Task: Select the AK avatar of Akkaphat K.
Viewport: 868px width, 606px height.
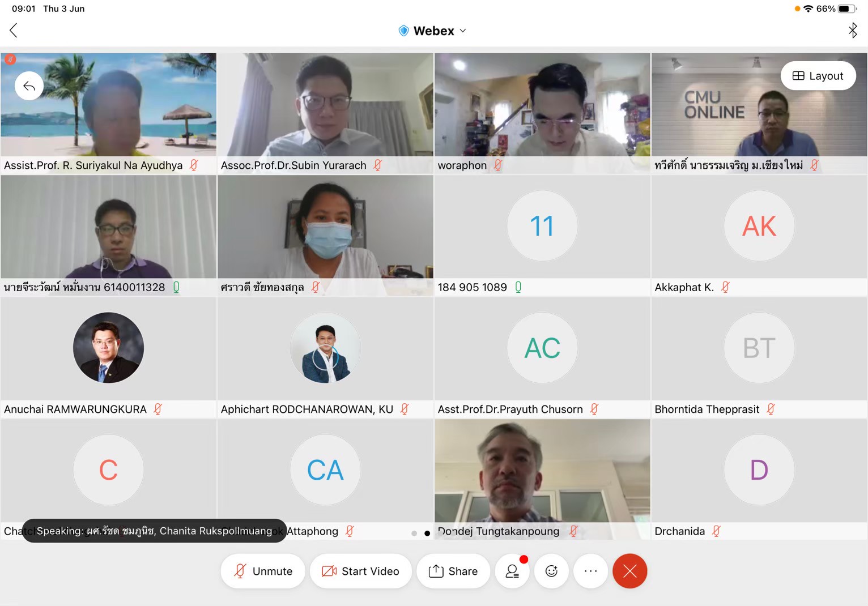Action: point(759,226)
